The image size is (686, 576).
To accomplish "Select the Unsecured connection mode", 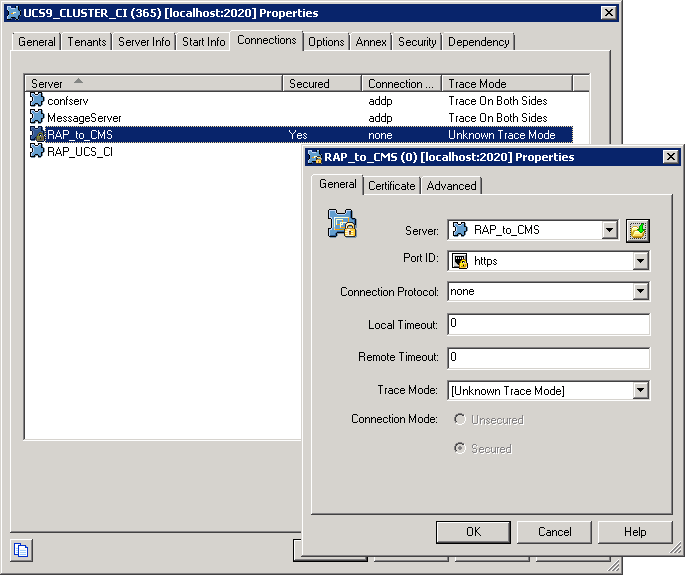I will (459, 420).
